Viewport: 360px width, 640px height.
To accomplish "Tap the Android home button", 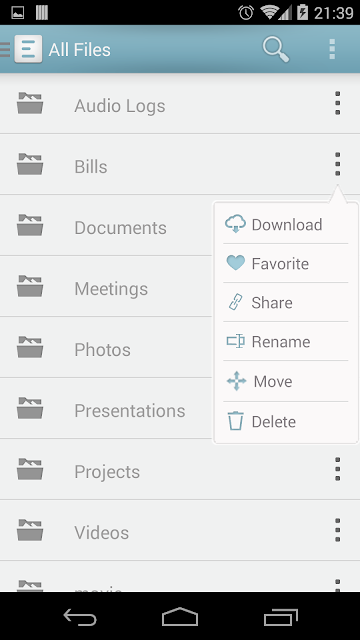I will pos(180,616).
